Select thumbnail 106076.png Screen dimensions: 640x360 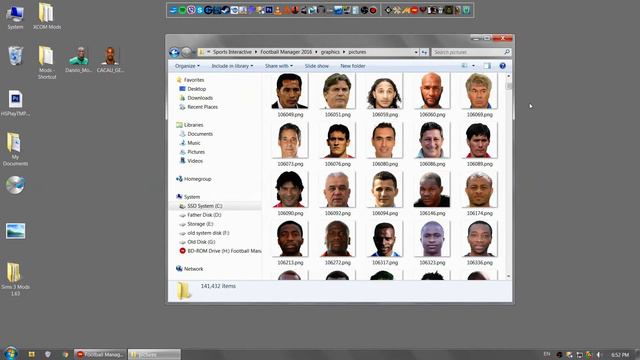coord(338,140)
